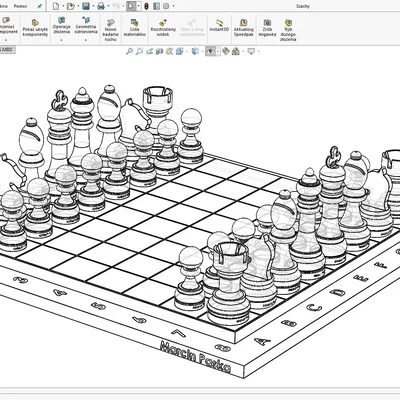
Task: Start Nowe badanie ruchu
Action: tap(110, 30)
